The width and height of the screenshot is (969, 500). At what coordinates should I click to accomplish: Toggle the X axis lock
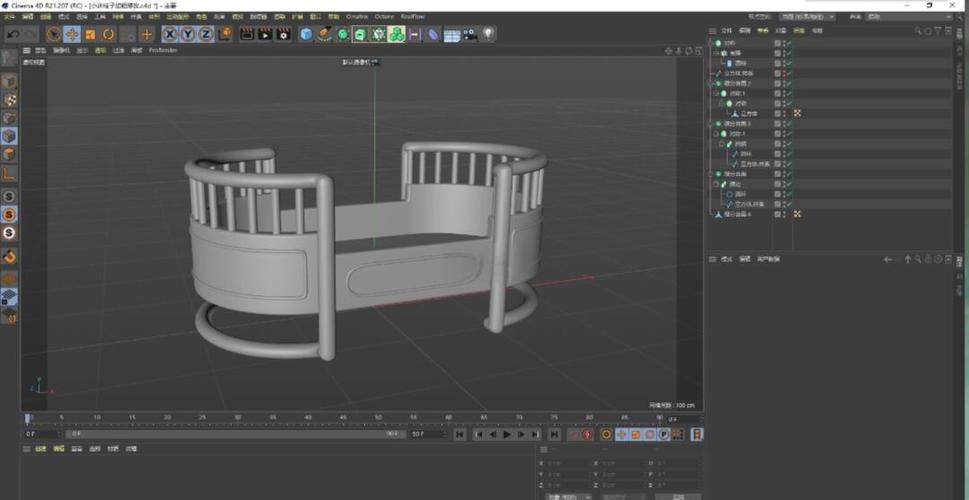pyautogui.click(x=170, y=34)
